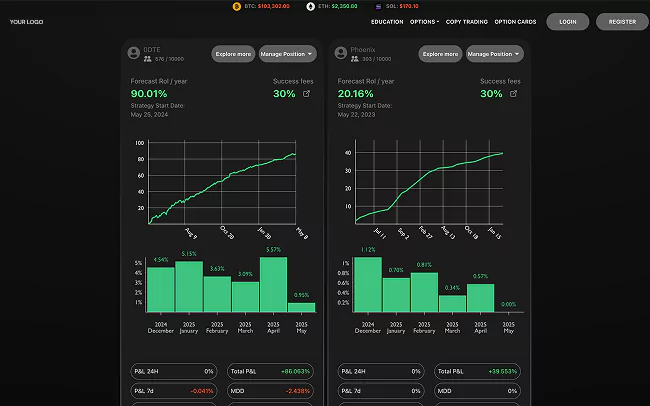650x406 pixels.
Task: Click the Ethereum coin icon in ticker
Action: coord(310,6)
